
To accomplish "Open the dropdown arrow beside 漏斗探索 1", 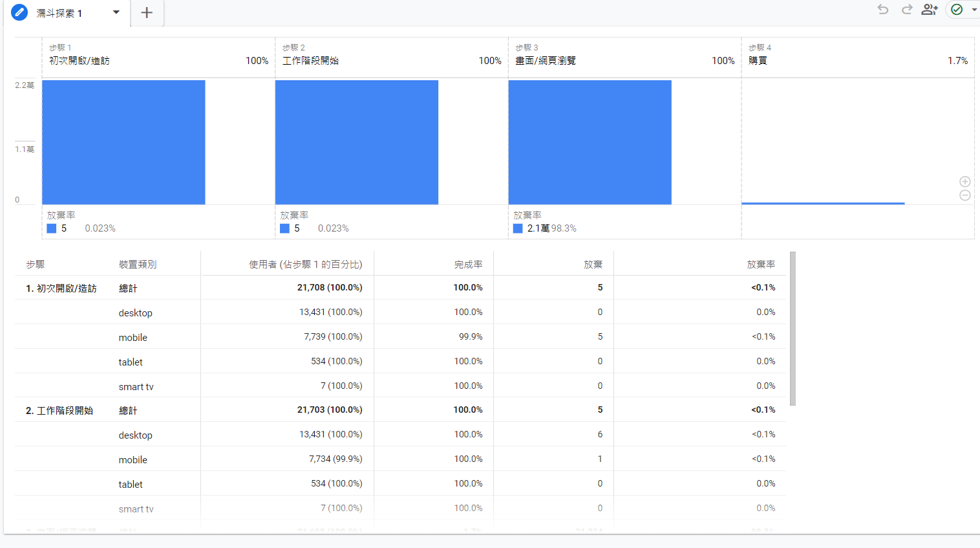I will pos(116,12).
